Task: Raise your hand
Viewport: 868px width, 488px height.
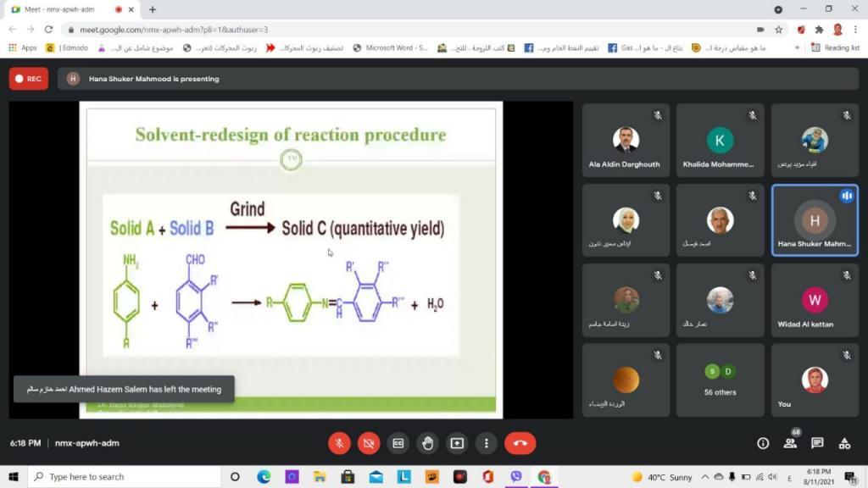Action: [427, 443]
